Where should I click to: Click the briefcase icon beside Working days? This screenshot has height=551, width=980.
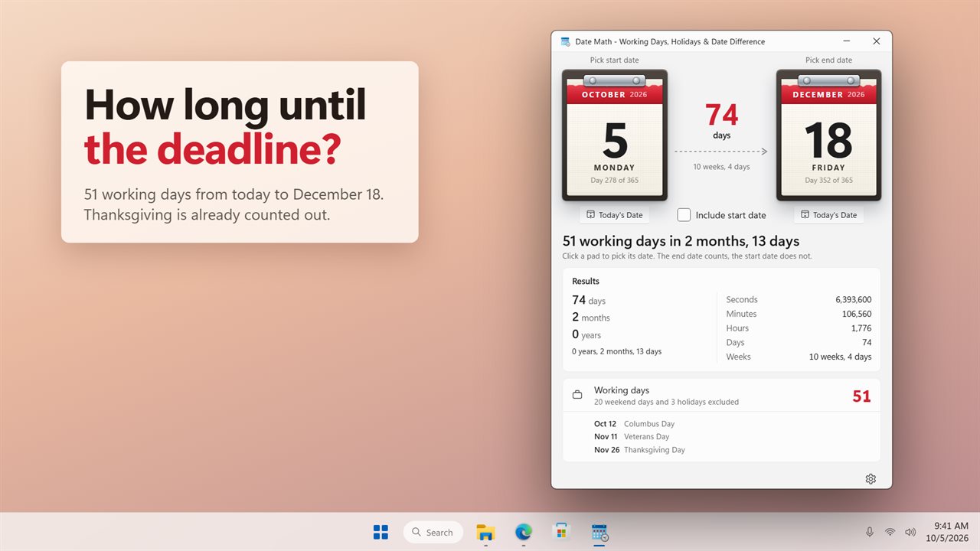point(577,395)
